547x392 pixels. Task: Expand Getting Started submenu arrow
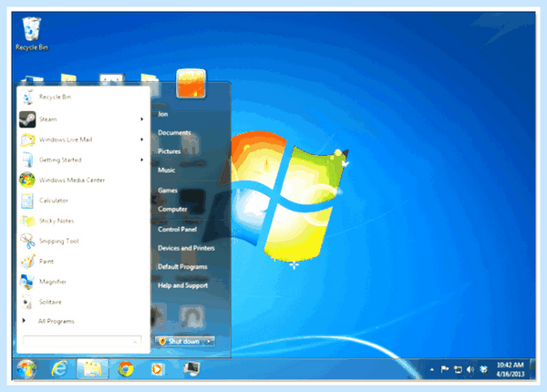pos(141,160)
